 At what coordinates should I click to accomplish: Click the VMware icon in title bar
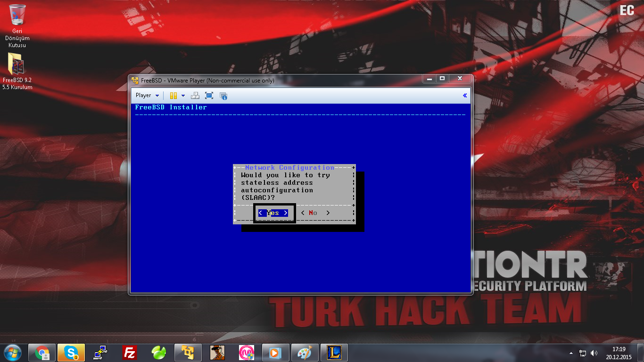pyautogui.click(x=135, y=80)
